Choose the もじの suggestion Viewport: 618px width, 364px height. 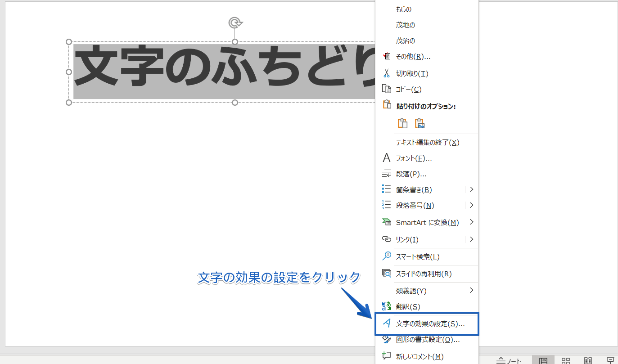coord(404,9)
